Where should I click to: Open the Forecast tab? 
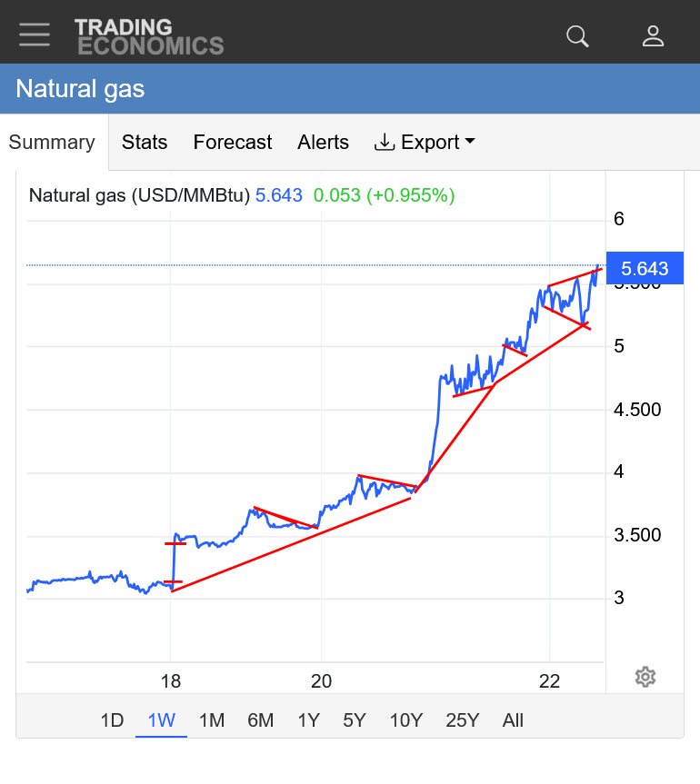click(233, 143)
